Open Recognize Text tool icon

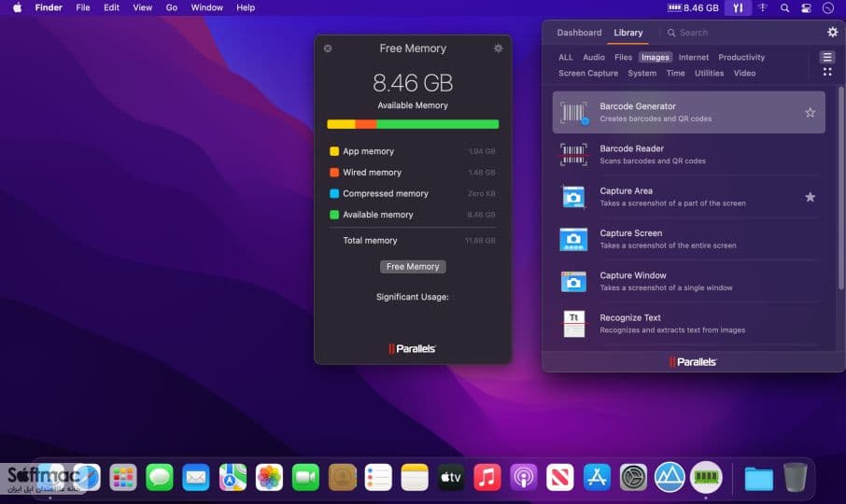[x=573, y=324]
